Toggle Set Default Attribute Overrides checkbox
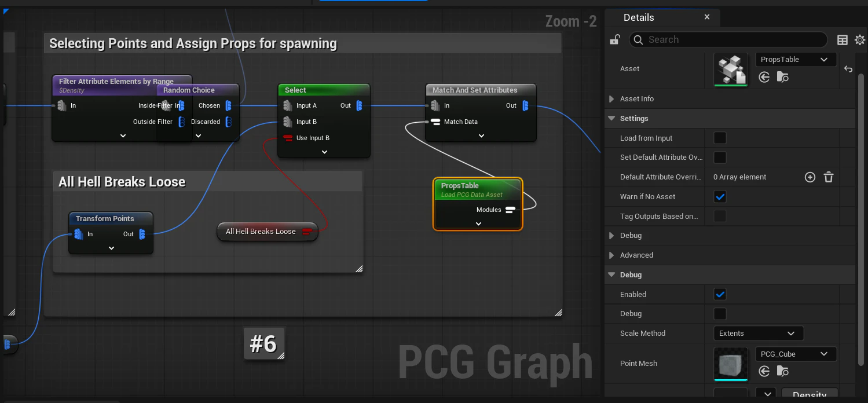Image resolution: width=868 pixels, height=403 pixels. click(720, 157)
